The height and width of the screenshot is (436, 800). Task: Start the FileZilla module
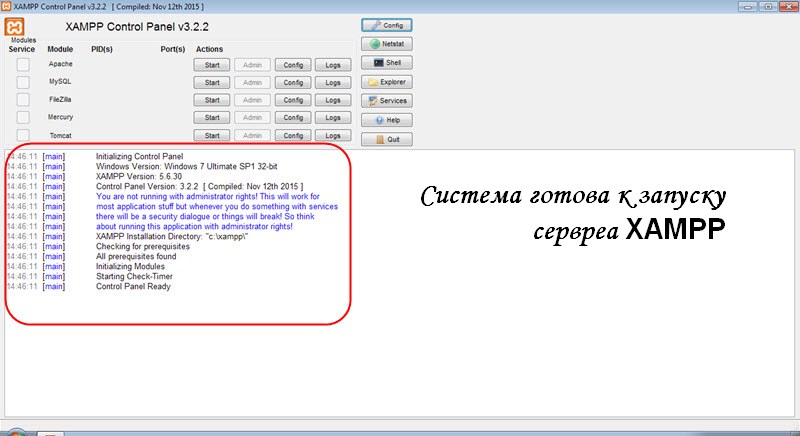212,100
